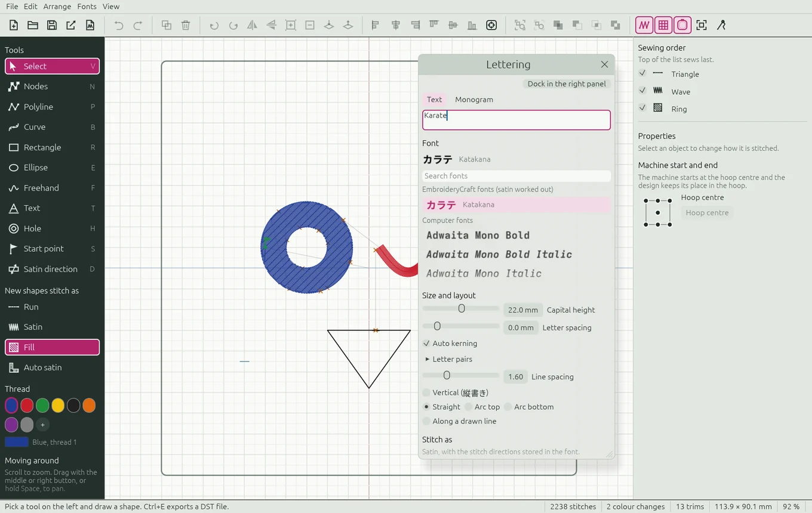Click the Search fonts field
This screenshot has height=513, width=812.
coord(516,176)
